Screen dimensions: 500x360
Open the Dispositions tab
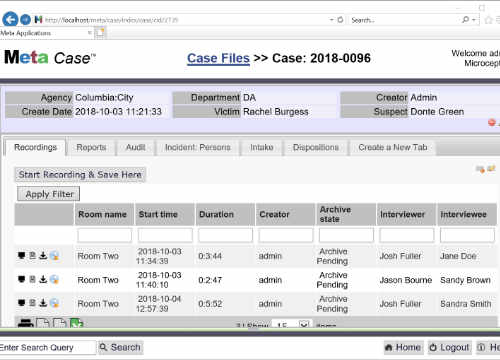[x=316, y=147]
